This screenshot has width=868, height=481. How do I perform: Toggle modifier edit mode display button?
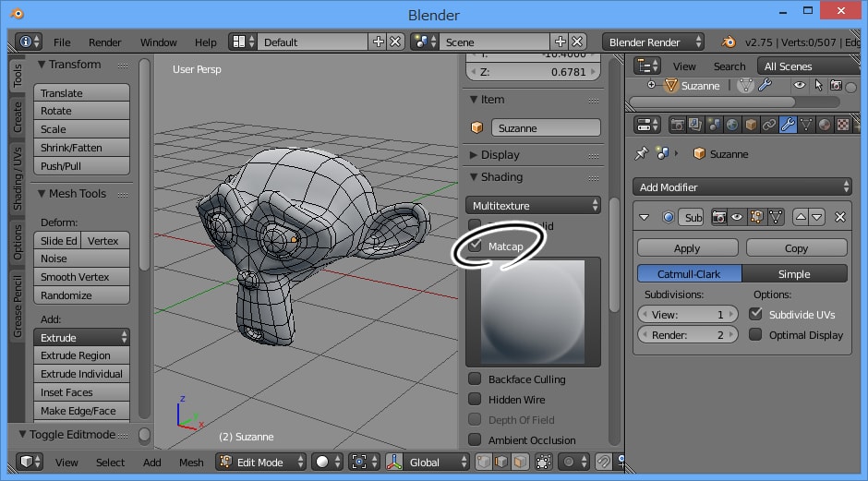point(756,217)
